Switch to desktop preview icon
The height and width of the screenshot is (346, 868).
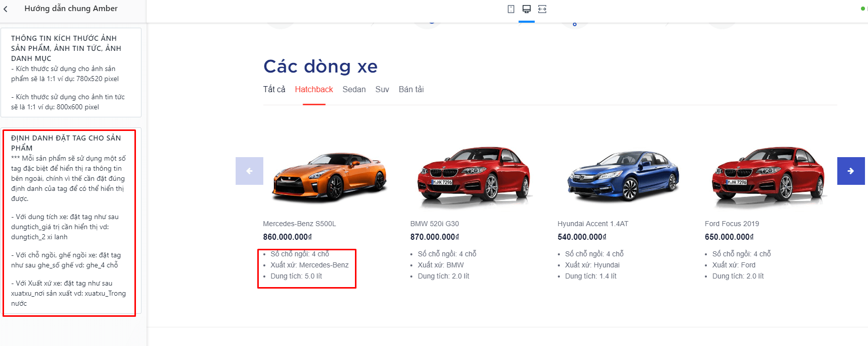[x=527, y=9]
